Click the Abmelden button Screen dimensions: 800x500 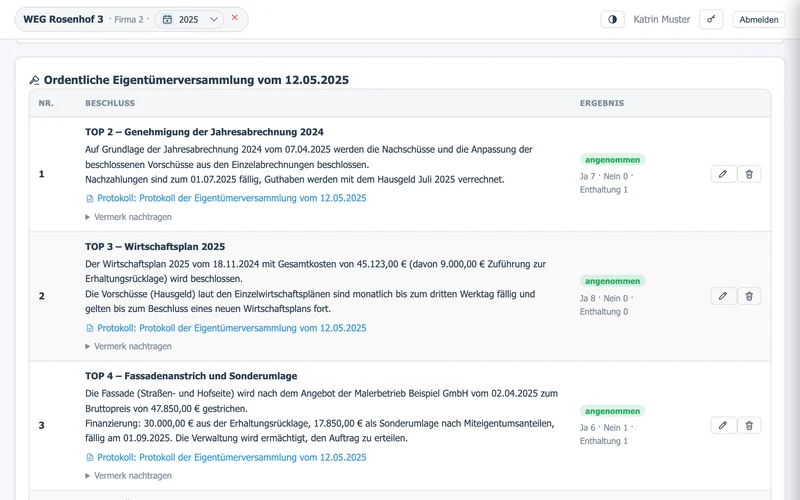(x=759, y=19)
